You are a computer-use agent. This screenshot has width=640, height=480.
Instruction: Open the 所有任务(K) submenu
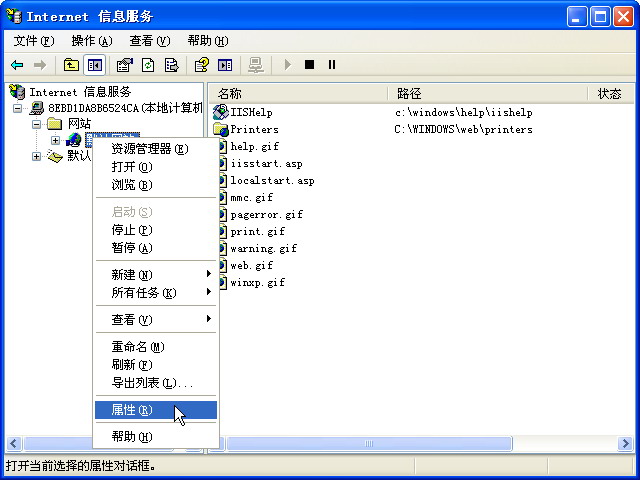pos(156,293)
